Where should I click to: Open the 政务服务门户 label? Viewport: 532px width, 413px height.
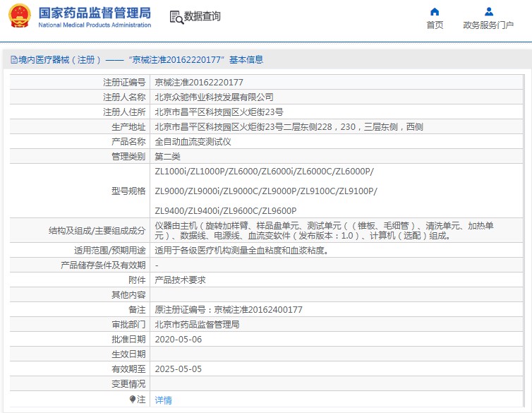click(x=488, y=25)
